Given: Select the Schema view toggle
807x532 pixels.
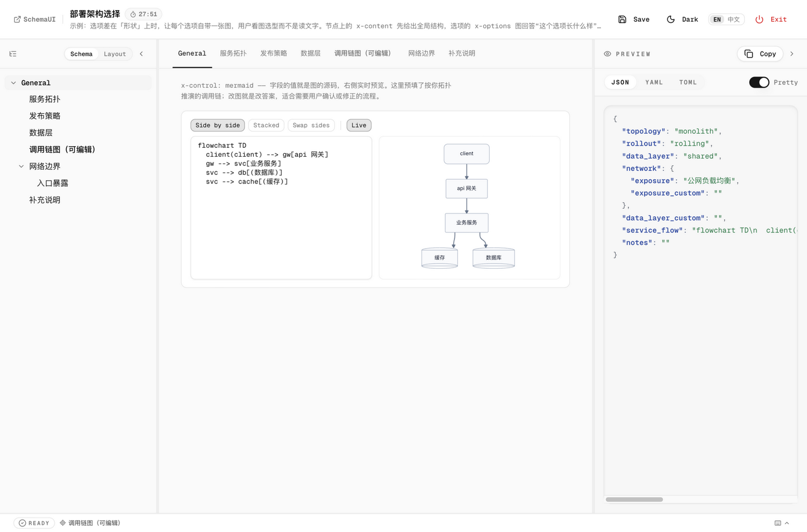Looking at the screenshot, I should point(81,54).
